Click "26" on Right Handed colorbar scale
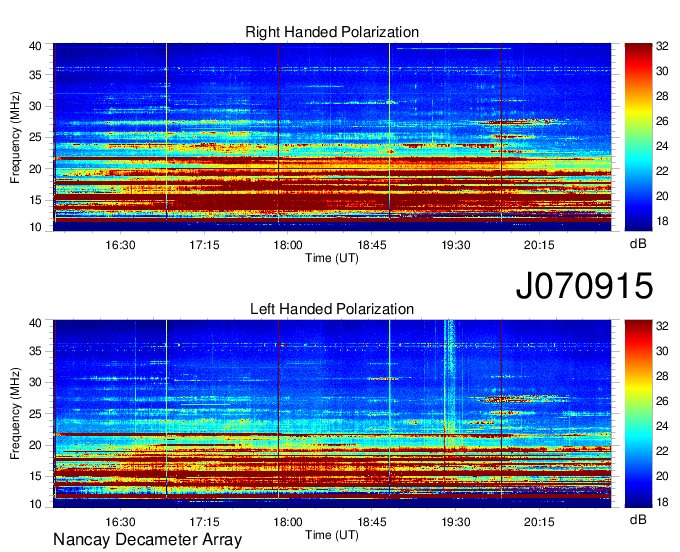The image size is (680, 552). coord(662,121)
